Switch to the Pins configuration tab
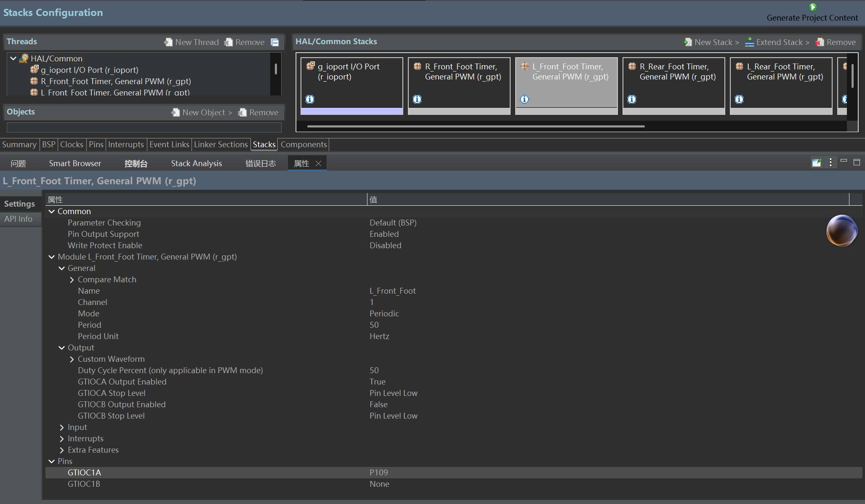The image size is (865, 504). [96, 144]
